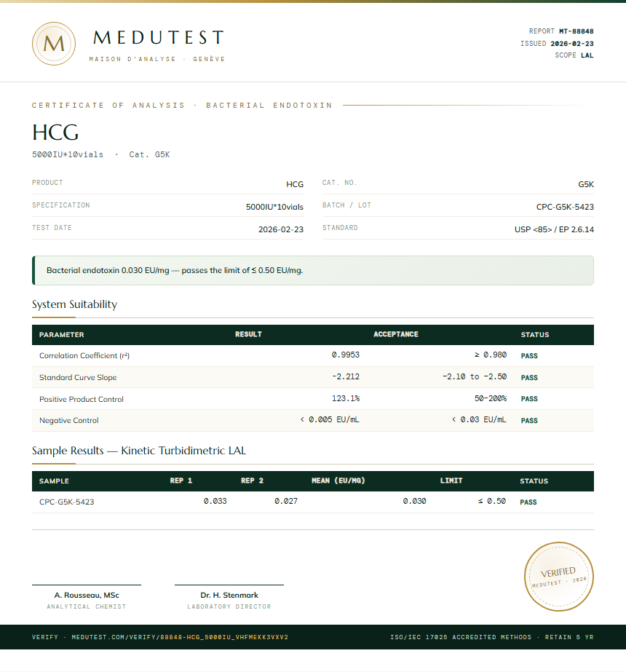Click the VERIFIED Medutest 2026 seal
Screen dimensions: 626x672
559,577
